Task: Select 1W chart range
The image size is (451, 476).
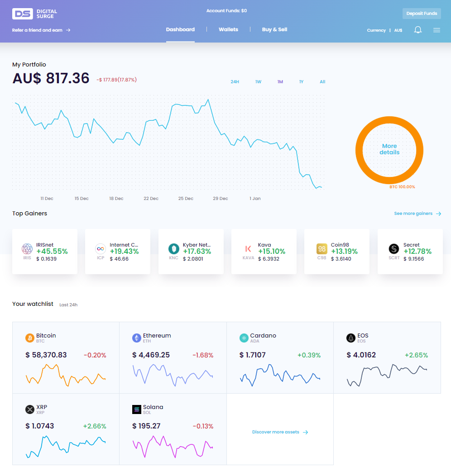Action: click(258, 81)
